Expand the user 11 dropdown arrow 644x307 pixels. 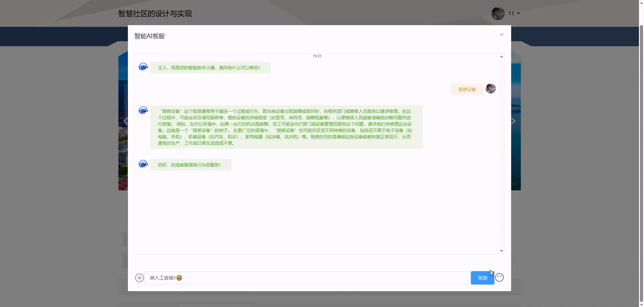518,13
